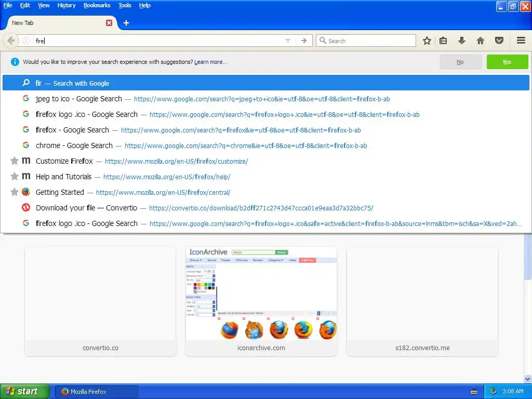This screenshot has width=532, height=399.
Task: Click the star icon beside Customize Firefox
Action: point(14,161)
